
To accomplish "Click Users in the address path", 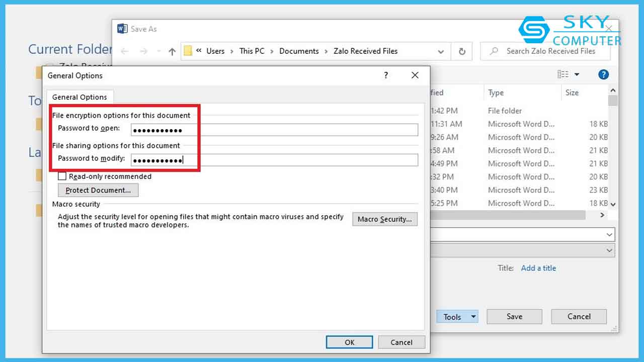I will 215,51.
